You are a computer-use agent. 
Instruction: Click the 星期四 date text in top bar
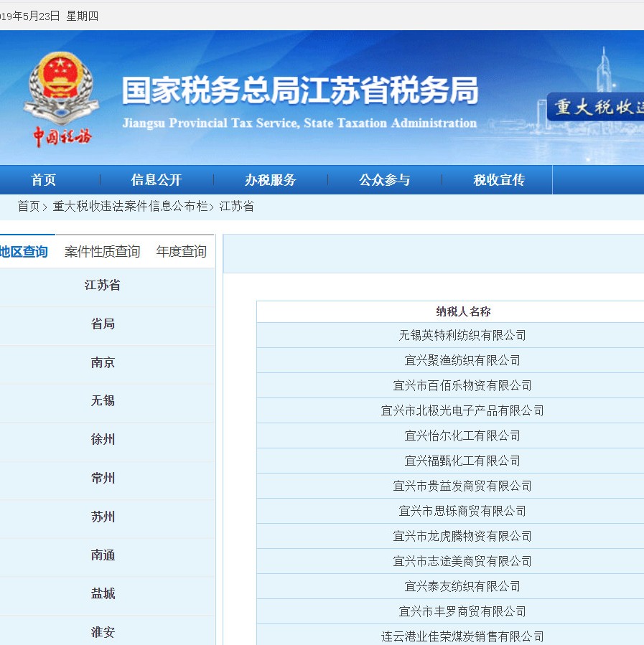point(83,16)
